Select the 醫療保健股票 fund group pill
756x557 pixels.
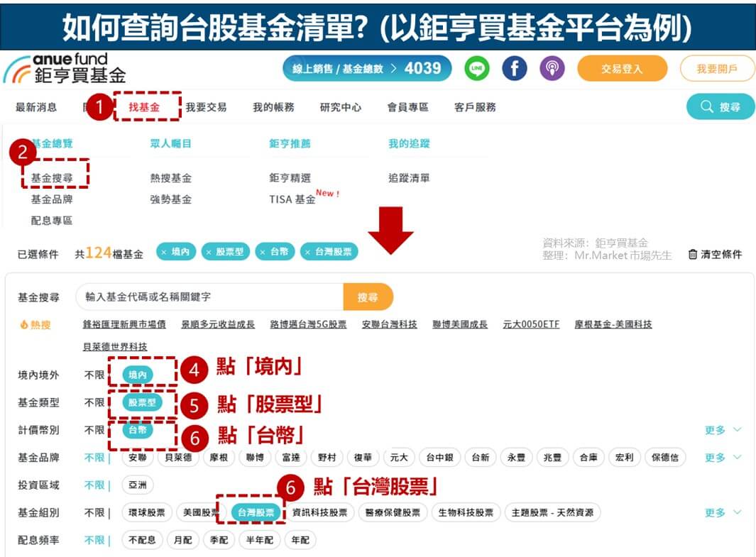[x=393, y=513]
